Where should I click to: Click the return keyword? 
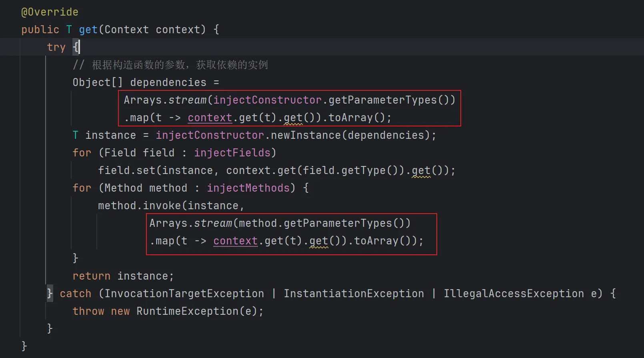pyautogui.click(x=91, y=276)
